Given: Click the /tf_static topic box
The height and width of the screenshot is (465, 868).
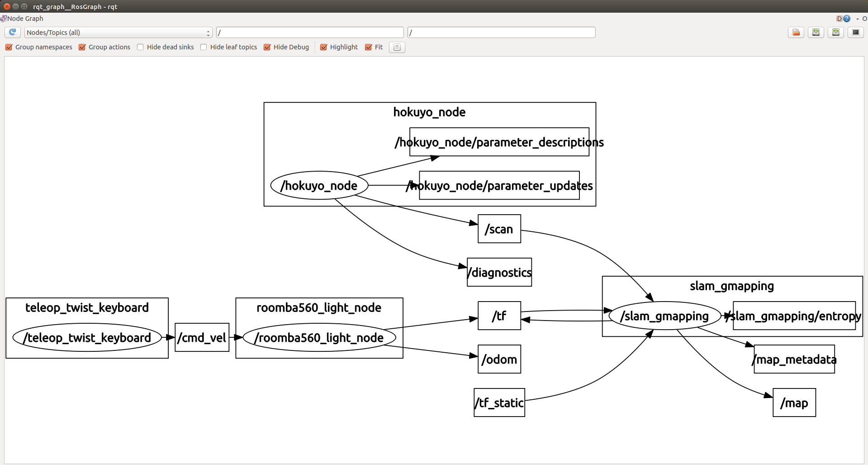Looking at the screenshot, I should 499,403.
